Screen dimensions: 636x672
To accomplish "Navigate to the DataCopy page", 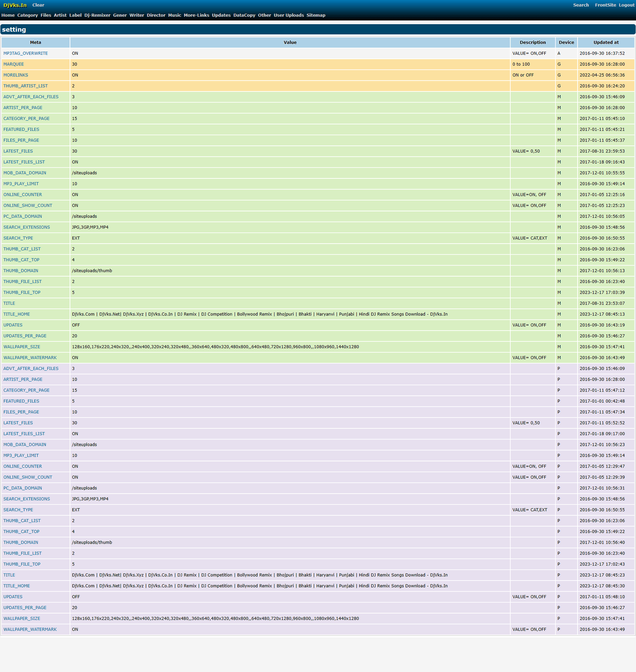I will [245, 15].
